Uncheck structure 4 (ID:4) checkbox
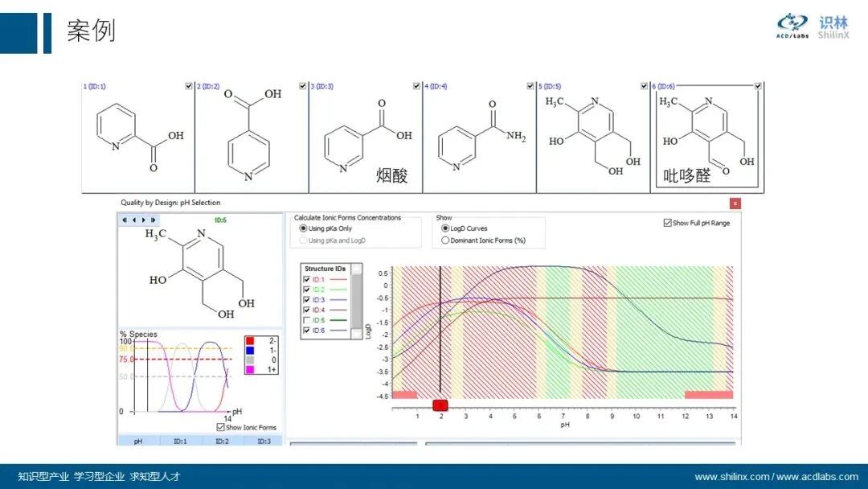 pyautogui.click(x=530, y=86)
